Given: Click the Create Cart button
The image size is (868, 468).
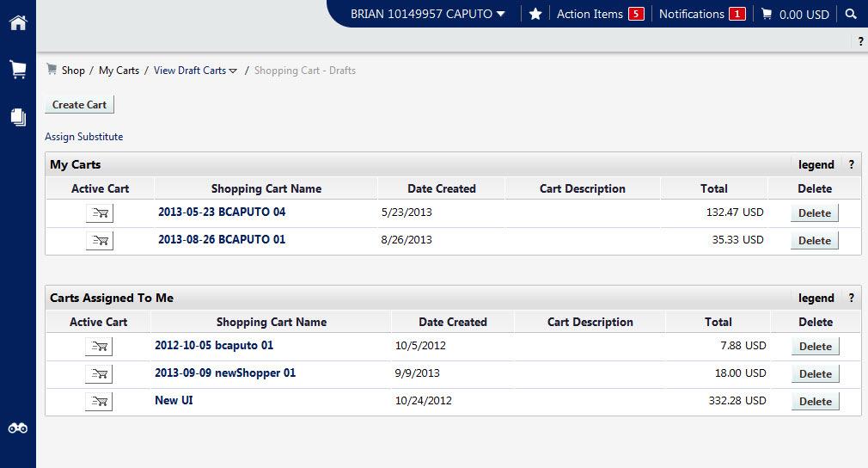Looking at the screenshot, I should click(x=79, y=105).
